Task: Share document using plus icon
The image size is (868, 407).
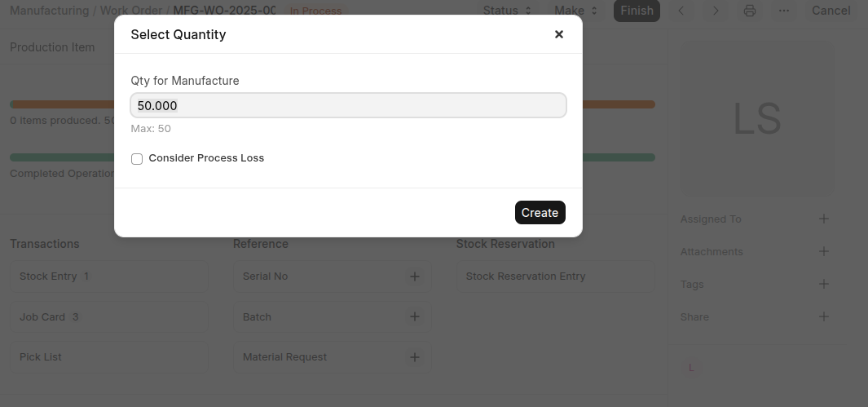Action: click(x=823, y=316)
